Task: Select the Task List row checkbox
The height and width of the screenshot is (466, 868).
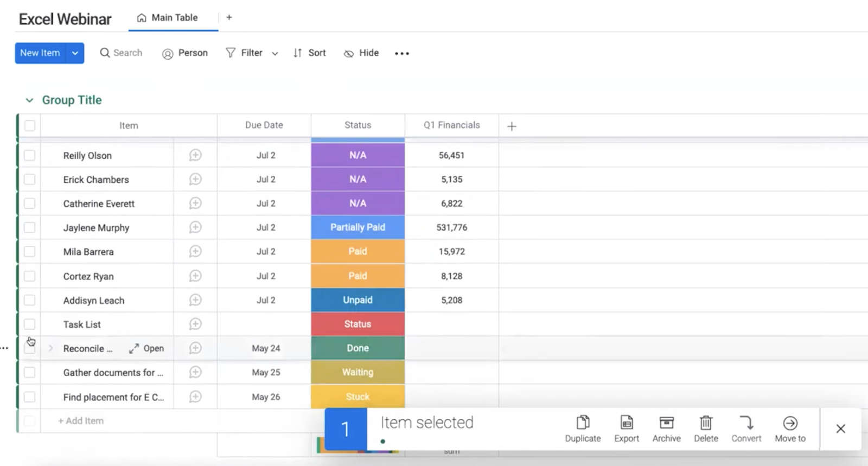Action: click(30, 324)
